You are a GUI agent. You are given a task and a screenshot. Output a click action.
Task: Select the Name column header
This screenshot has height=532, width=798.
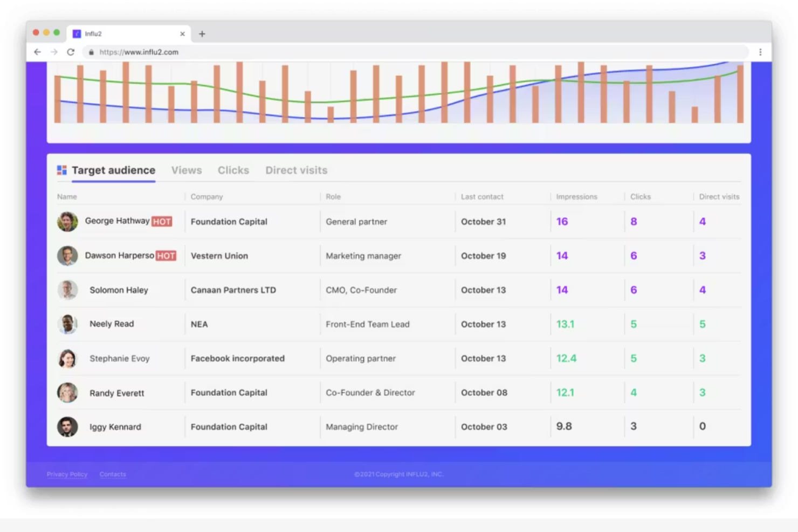[x=67, y=196]
